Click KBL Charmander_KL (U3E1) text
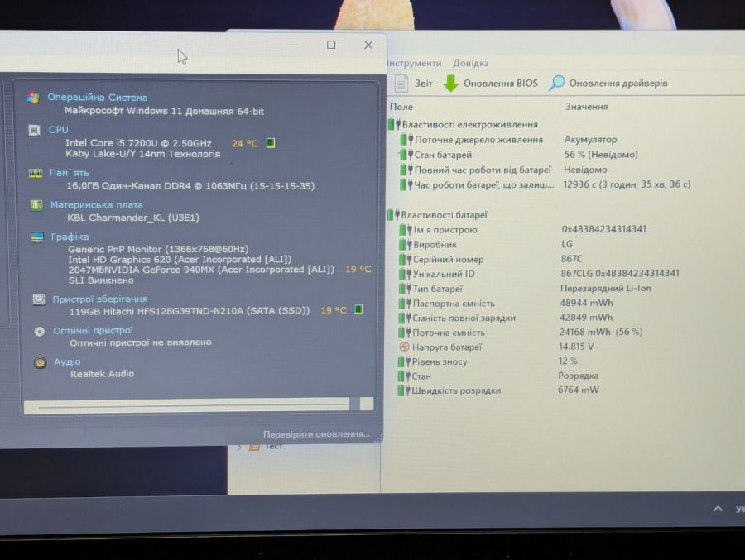745x560 pixels. [x=133, y=218]
